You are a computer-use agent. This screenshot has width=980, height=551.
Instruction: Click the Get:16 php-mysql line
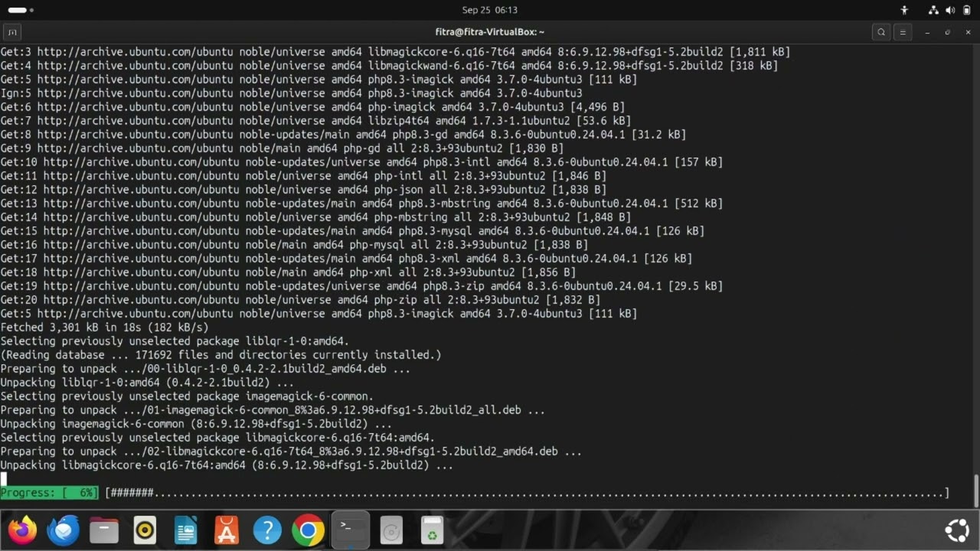(x=294, y=245)
